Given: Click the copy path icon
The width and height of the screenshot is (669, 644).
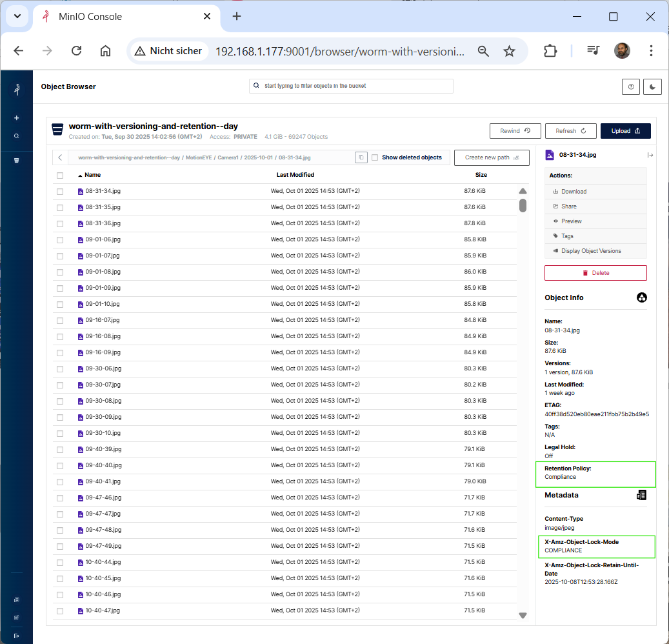Looking at the screenshot, I should tap(361, 157).
